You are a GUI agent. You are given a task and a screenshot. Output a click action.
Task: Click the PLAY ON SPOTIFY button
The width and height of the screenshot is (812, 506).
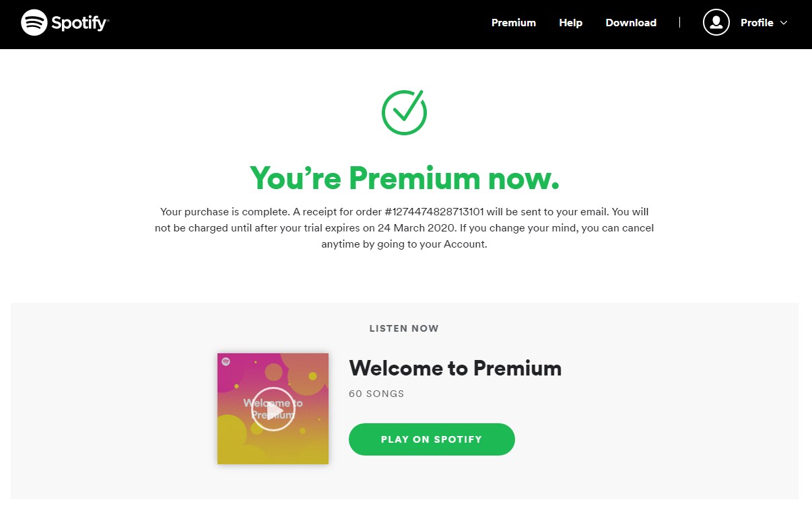coord(432,439)
